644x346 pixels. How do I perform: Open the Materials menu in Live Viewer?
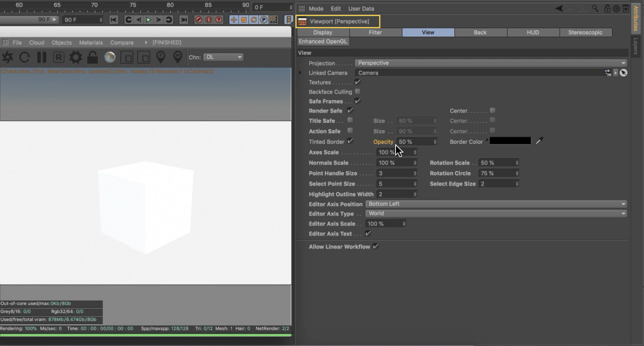point(91,42)
